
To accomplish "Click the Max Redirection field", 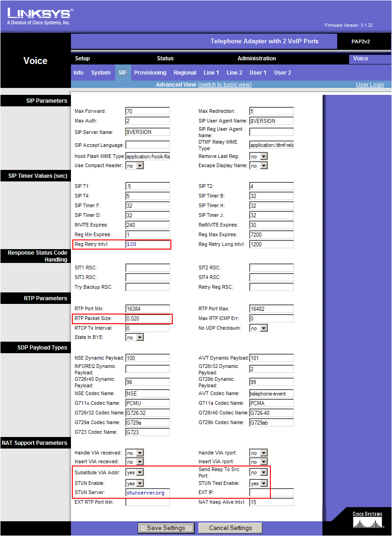I will (x=272, y=111).
